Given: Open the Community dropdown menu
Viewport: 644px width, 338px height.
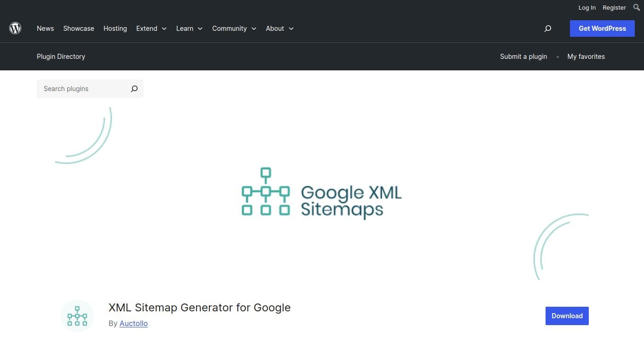Looking at the screenshot, I should click(x=234, y=28).
